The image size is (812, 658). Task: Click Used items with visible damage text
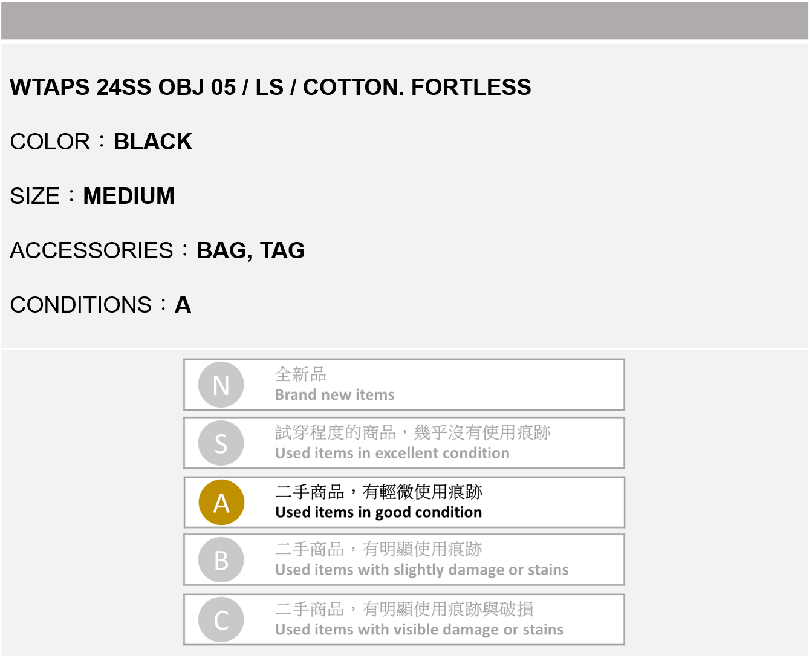pos(419,630)
